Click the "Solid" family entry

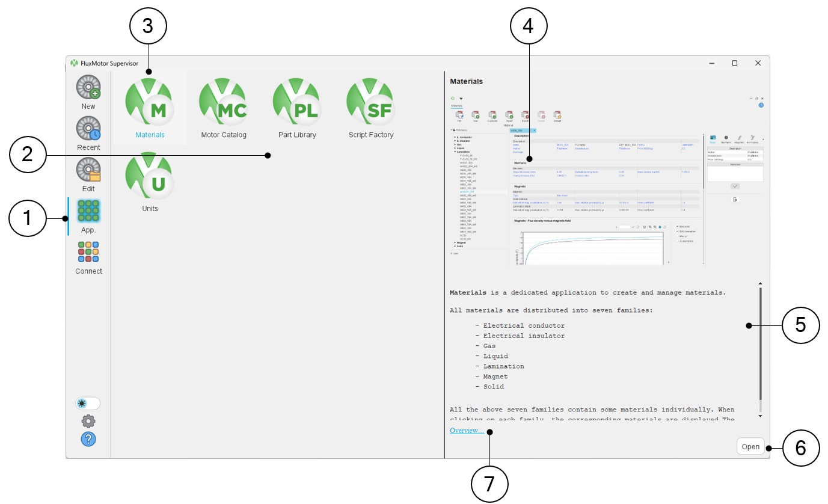coord(493,387)
